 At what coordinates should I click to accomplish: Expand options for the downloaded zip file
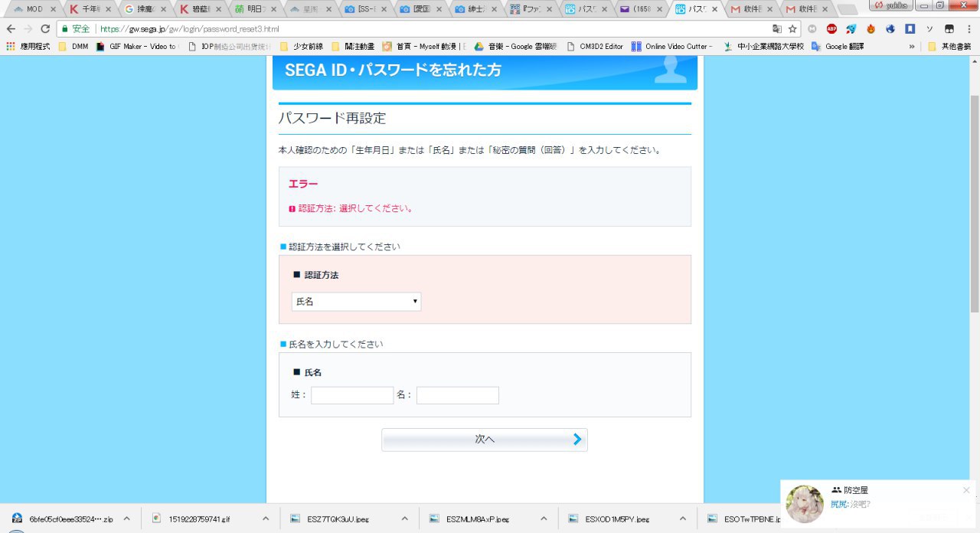(127, 518)
